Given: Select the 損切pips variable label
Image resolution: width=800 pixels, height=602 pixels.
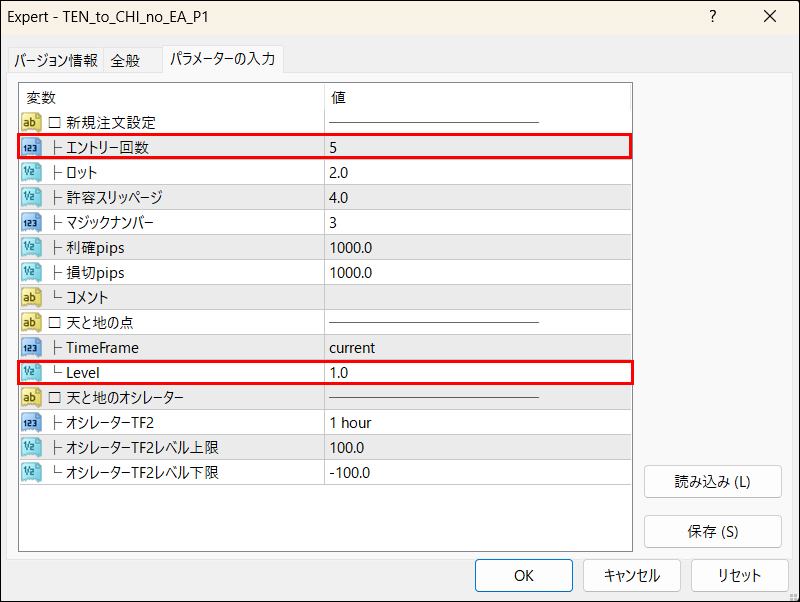Looking at the screenshot, I should coord(95,272).
